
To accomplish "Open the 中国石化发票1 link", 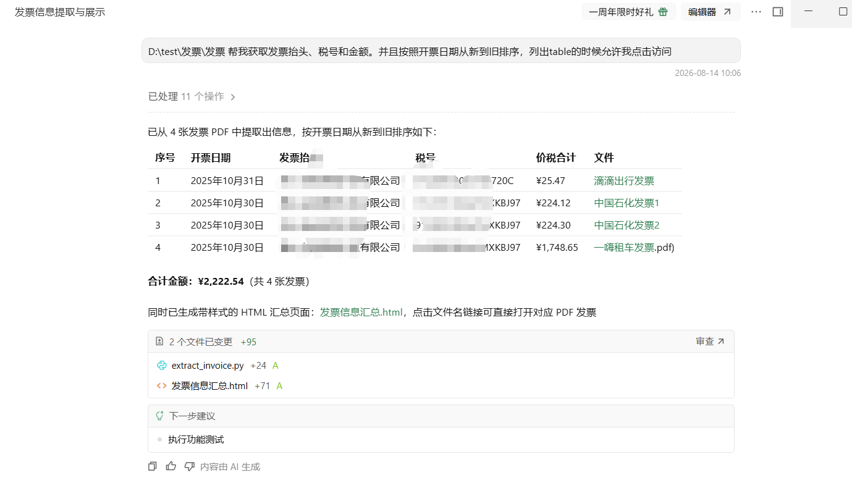I will (627, 203).
